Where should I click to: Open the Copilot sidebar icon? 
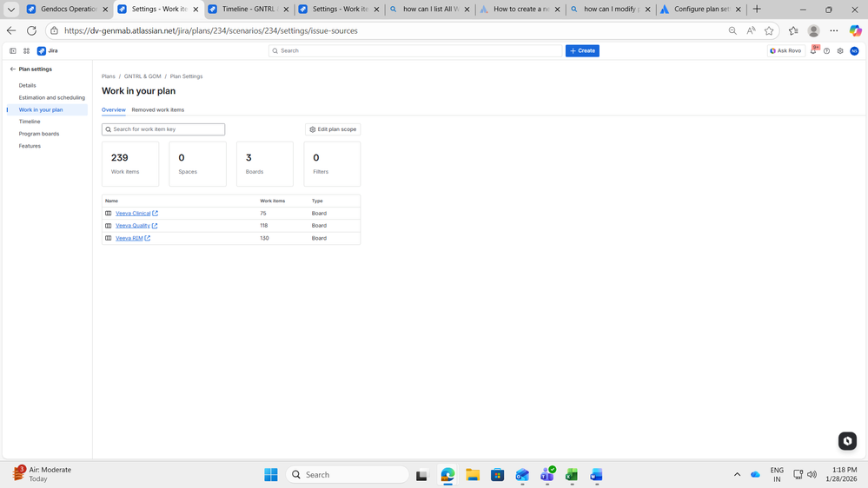855,31
